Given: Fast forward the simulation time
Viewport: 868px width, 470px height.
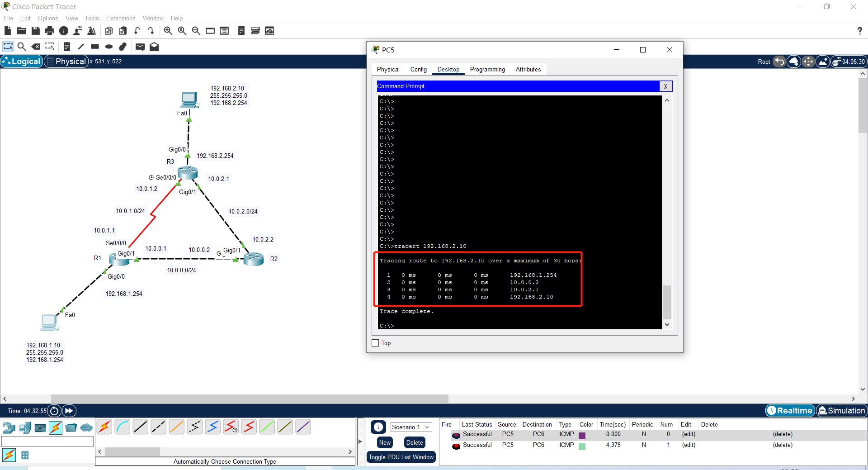Looking at the screenshot, I should 69,411.
